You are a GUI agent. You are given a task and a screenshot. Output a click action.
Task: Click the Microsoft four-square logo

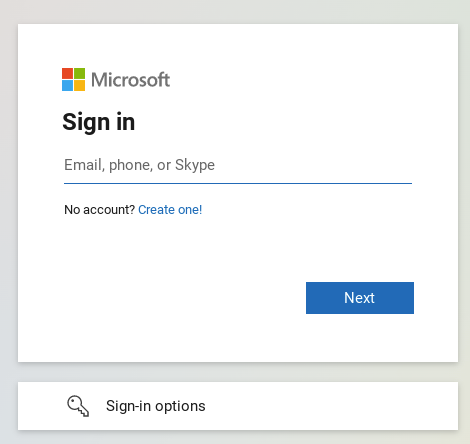coord(73,79)
